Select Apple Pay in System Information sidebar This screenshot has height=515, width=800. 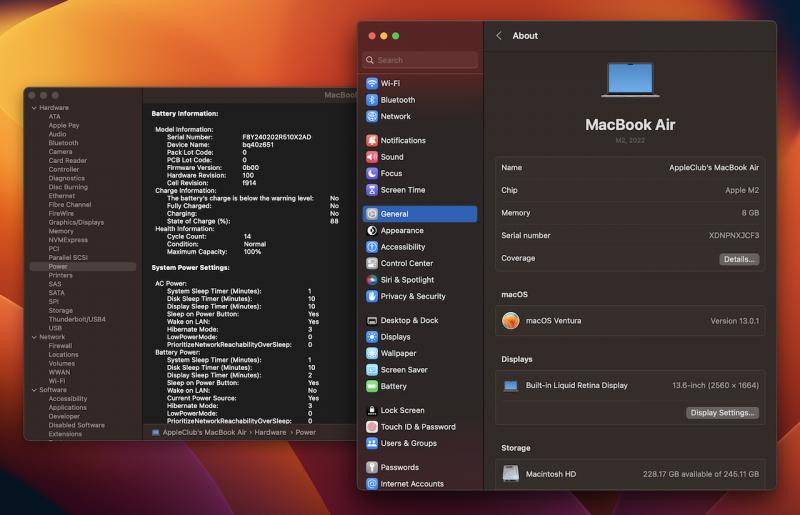pyautogui.click(x=63, y=125)
